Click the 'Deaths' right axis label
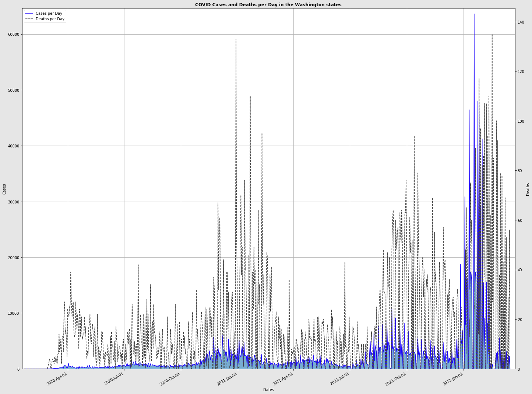 pos(528,189)
